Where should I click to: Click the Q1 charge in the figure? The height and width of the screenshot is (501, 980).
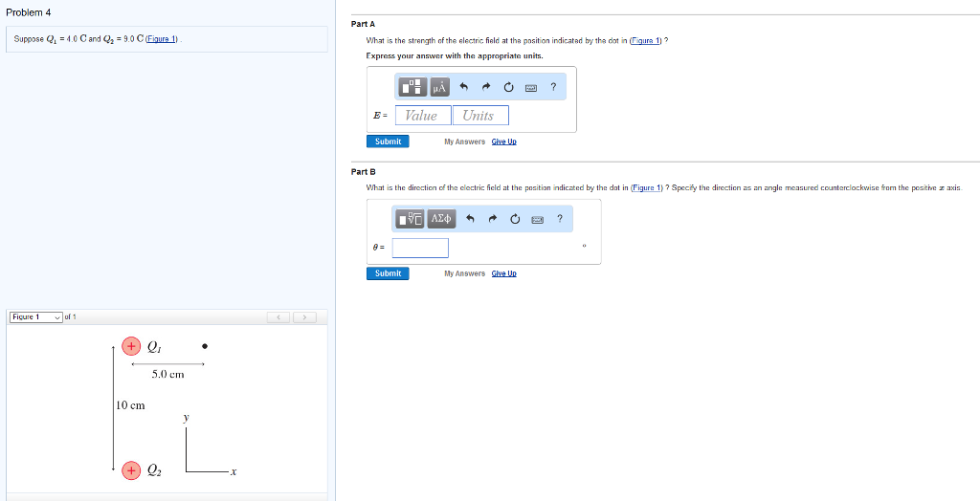pyautogui.click(x=130, y=346)
